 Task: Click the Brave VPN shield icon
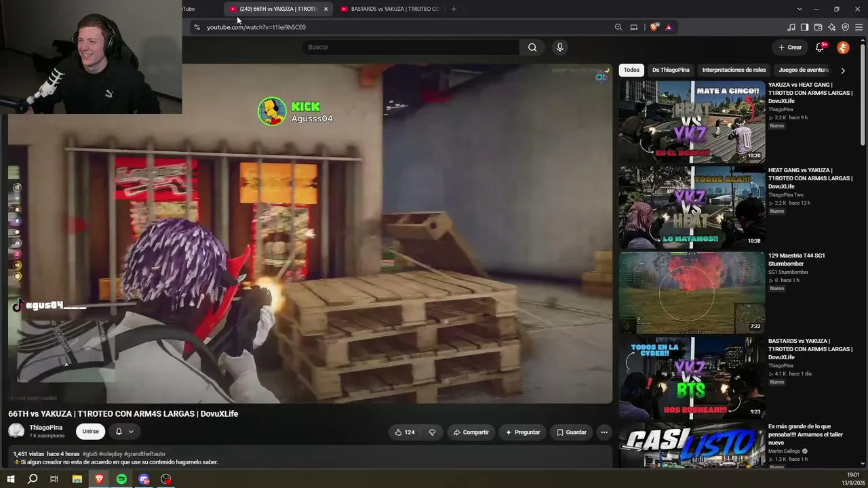[845, 27]
